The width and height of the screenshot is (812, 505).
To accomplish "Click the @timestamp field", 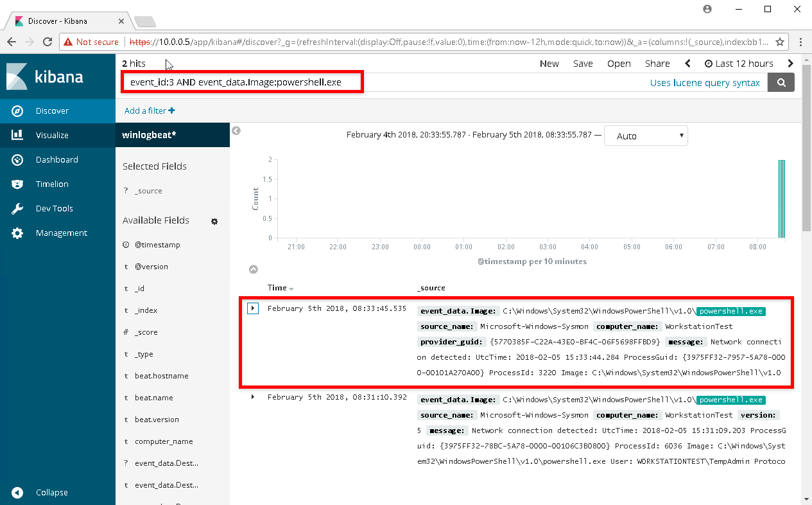I will pyautogui.click(x=157, y=245).
